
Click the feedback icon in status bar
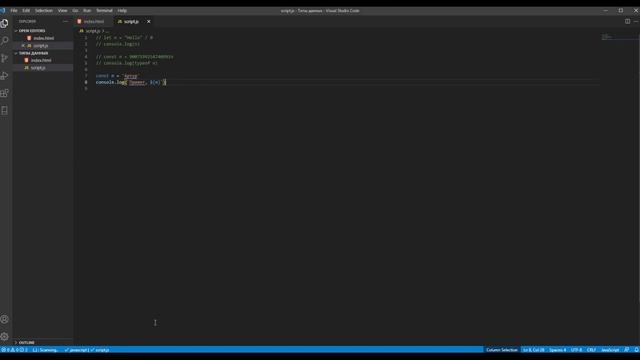click(x=627, y=350)
